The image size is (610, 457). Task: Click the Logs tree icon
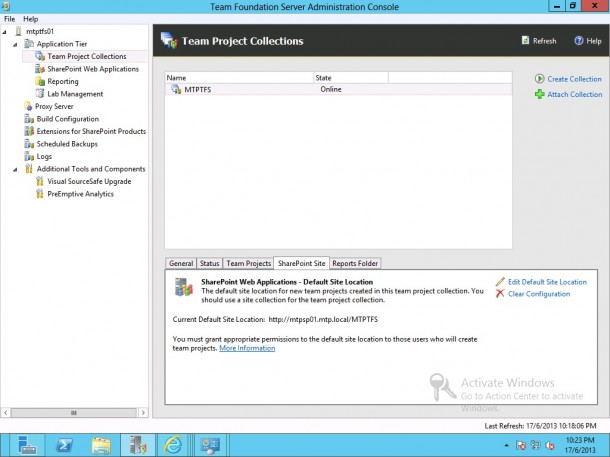click(29, 156)
